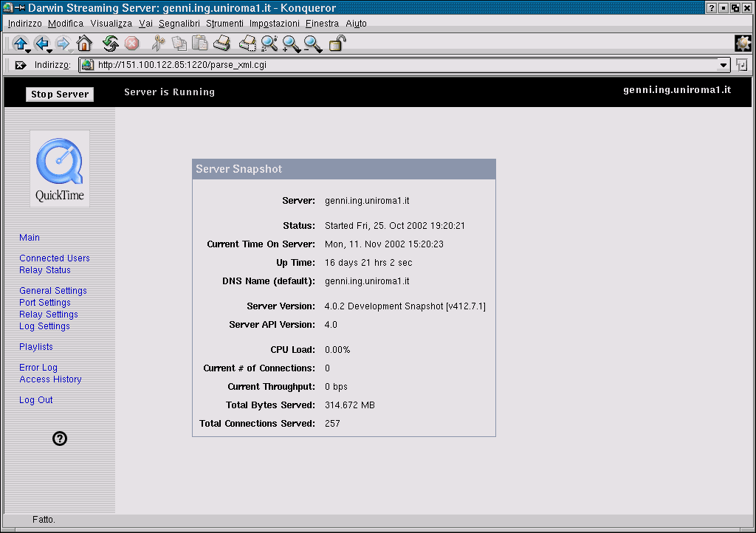Click the Up arrow navigation icon
756x533 pixels.
click(x=20, y=44)
